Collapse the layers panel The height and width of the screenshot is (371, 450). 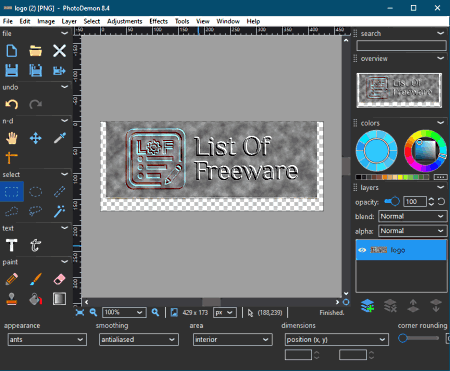pyautogui.click(x=441, y=187)
